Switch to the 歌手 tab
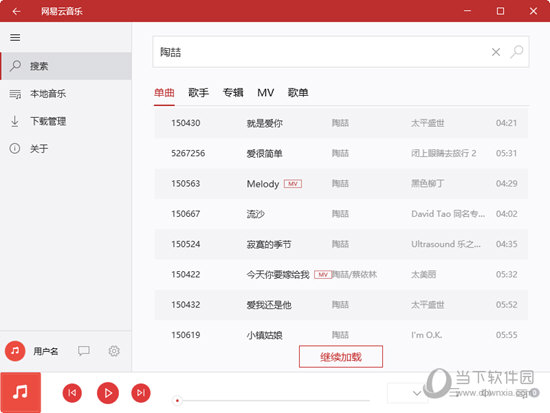Viewport: 550px width, 413px height. click(x=199, y=93)
